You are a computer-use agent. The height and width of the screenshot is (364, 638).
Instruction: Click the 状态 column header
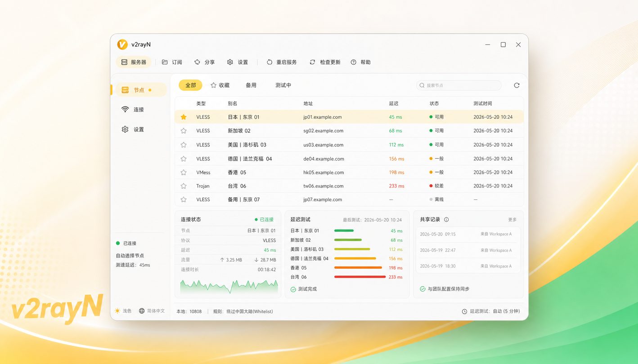pos(434,103)
